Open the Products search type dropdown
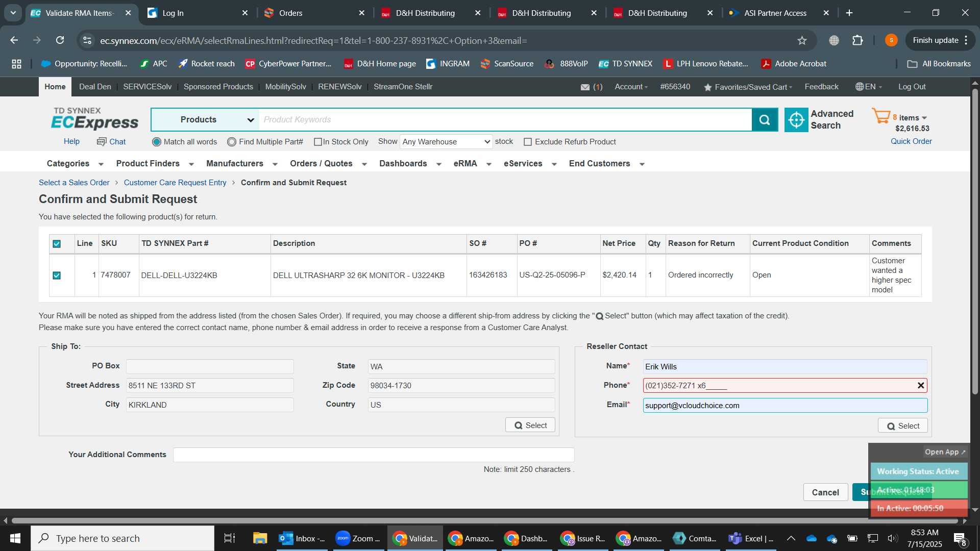Screen dimensions: 980x551 coord(206,120)
